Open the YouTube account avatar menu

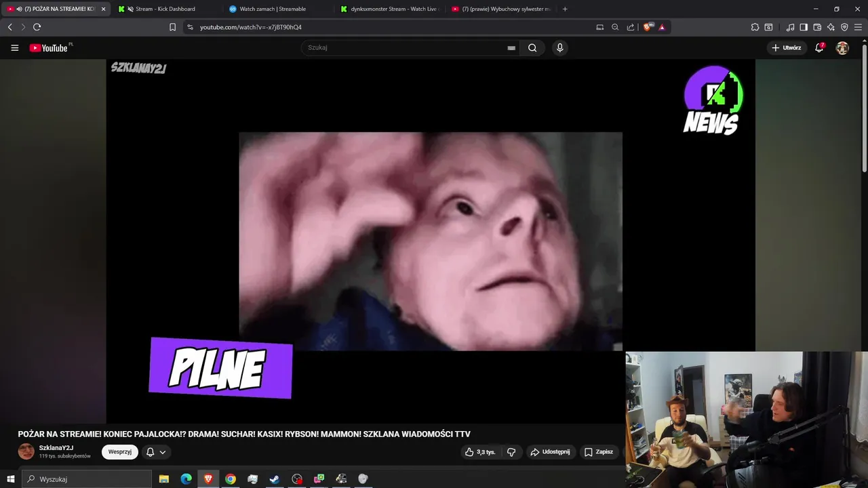pos(842,48)
